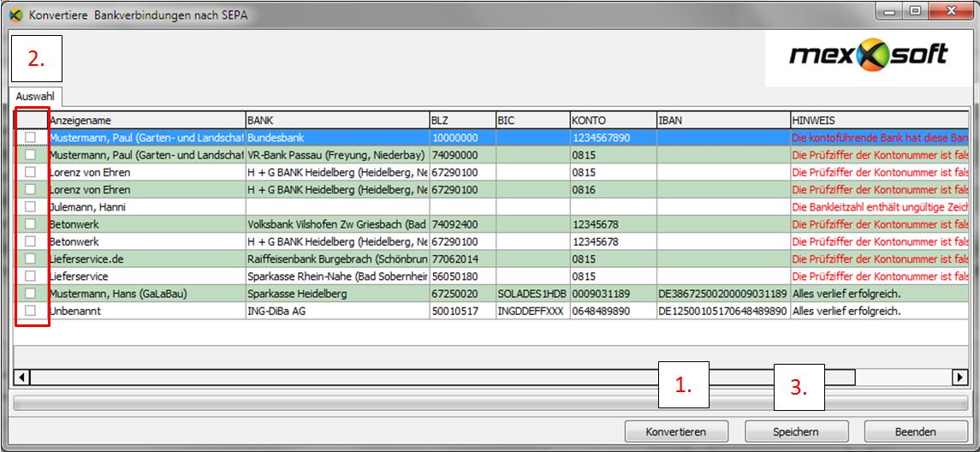
Task: Check the Lorenz von Ehren row with Konto 0816
Action: [x=30, y=189]
